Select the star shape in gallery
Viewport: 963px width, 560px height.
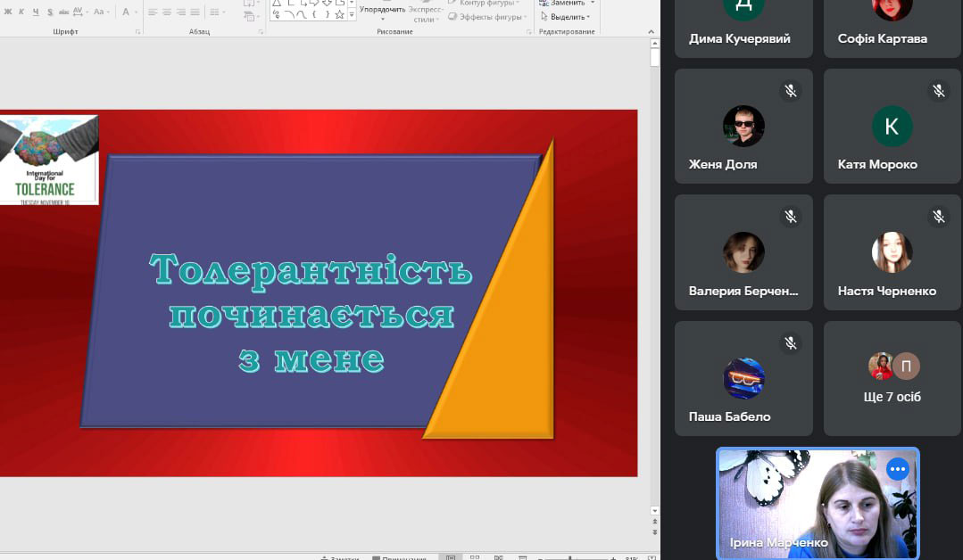point(339,14)
